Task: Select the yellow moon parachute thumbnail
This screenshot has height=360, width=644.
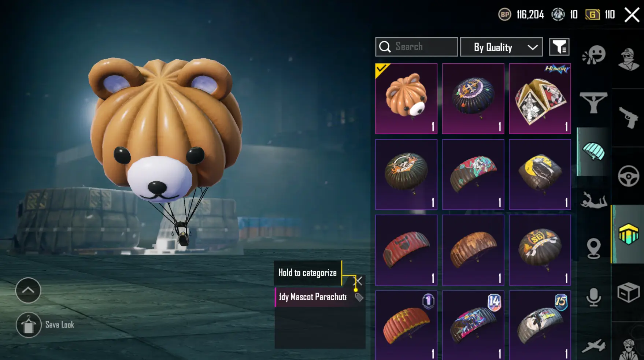Action: tap(540, 174)
